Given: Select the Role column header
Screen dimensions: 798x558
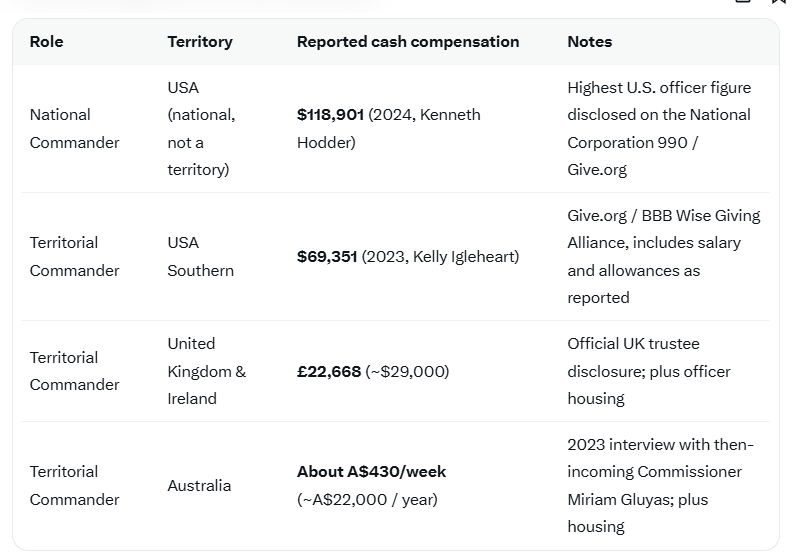Looking at the screenshot, I should (x=46, y=42).
